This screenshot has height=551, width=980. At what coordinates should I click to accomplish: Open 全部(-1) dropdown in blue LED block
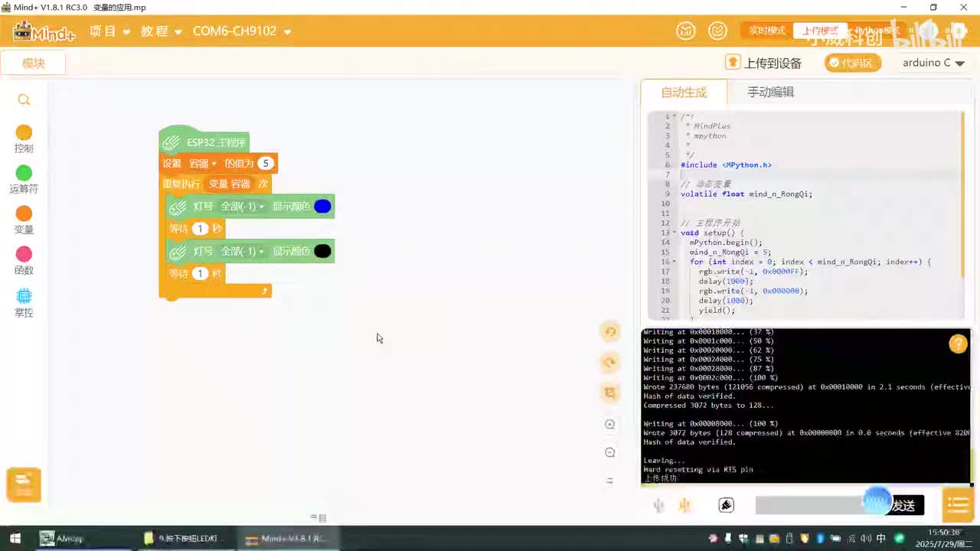(x=242, y=207)
